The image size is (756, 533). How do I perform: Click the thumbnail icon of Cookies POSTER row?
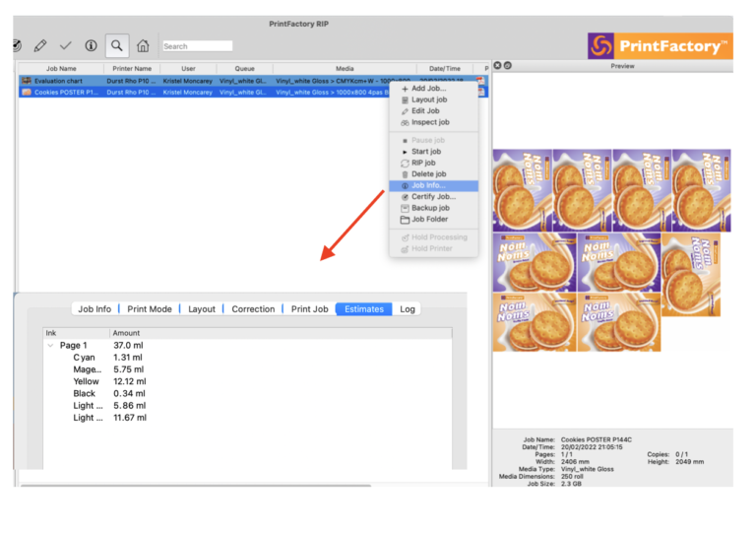27,93
